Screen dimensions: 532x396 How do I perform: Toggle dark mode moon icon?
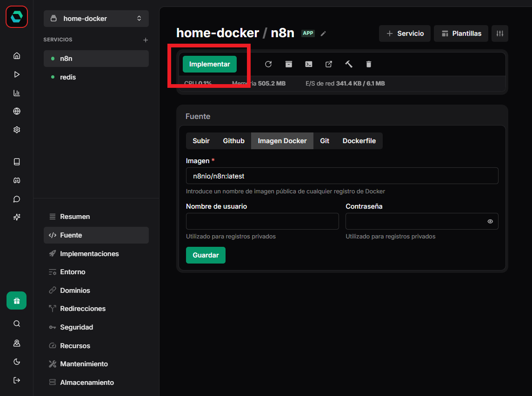pyautogui.click(x=17, y=362)
